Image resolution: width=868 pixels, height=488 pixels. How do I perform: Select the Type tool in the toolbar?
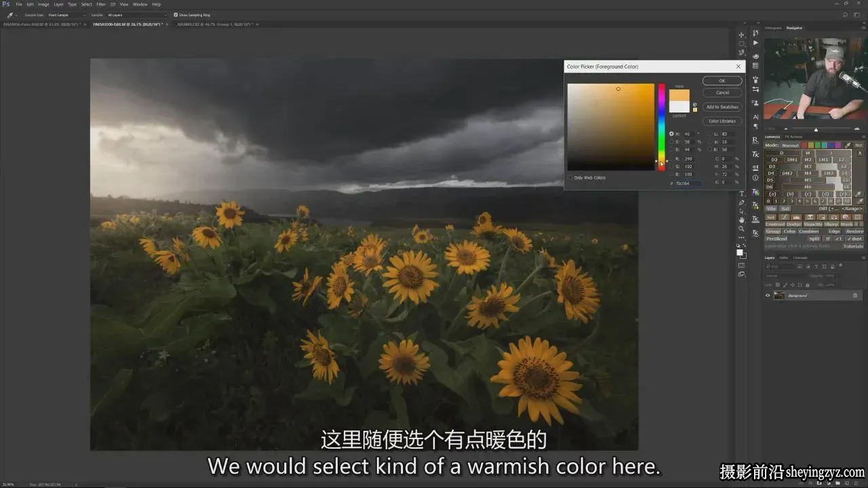[741, 194]
